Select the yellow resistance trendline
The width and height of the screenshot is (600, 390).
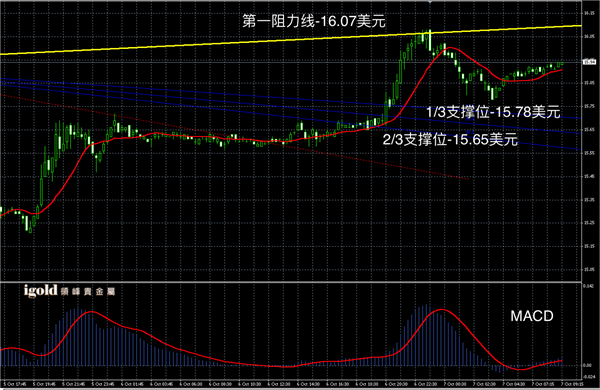click(291, 40)
